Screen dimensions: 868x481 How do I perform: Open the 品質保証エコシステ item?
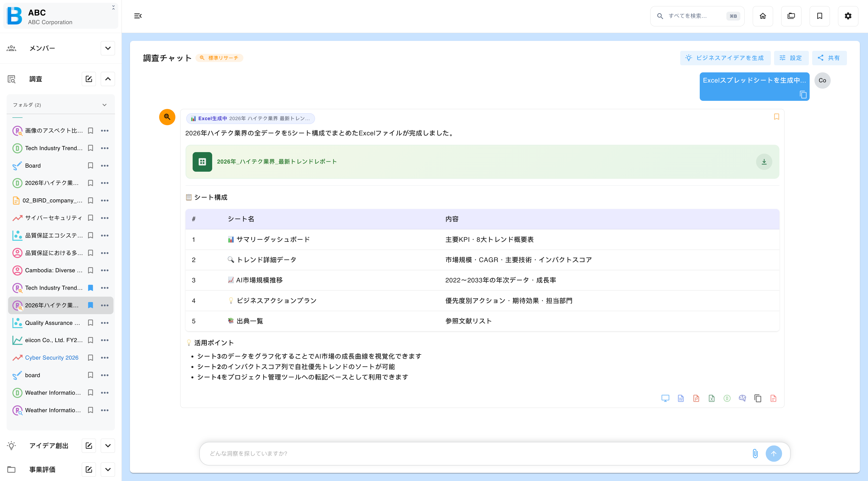(x=54, y=235)
